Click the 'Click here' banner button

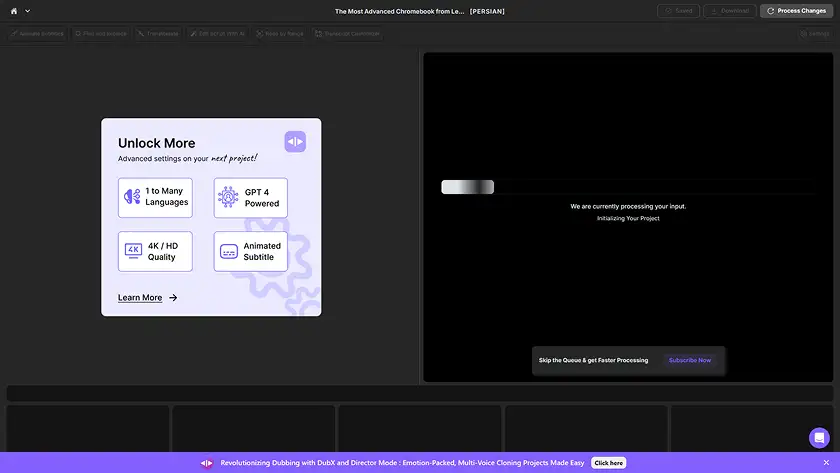[608, 463]
